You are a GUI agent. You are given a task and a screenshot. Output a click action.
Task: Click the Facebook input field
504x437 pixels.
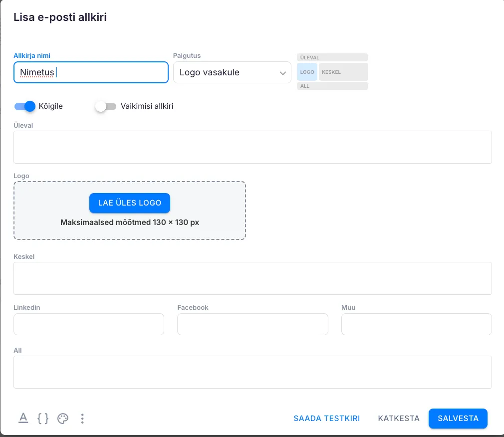(252, 324)
